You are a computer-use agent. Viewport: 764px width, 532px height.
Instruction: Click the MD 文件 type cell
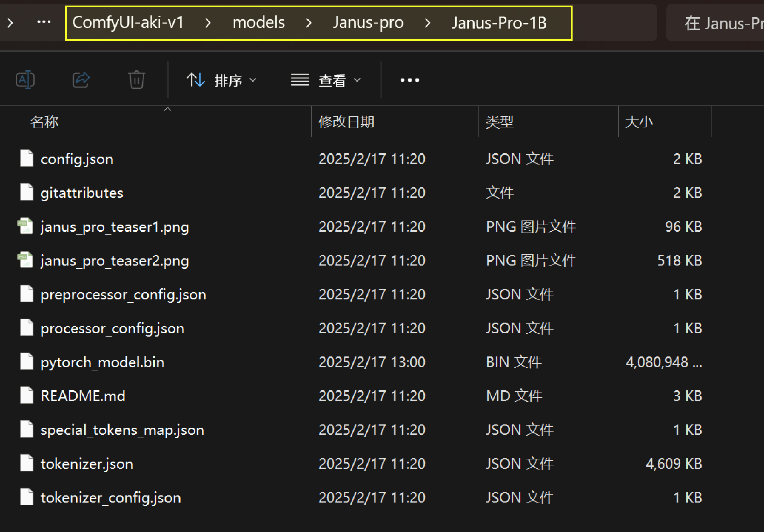coord(514,396)
